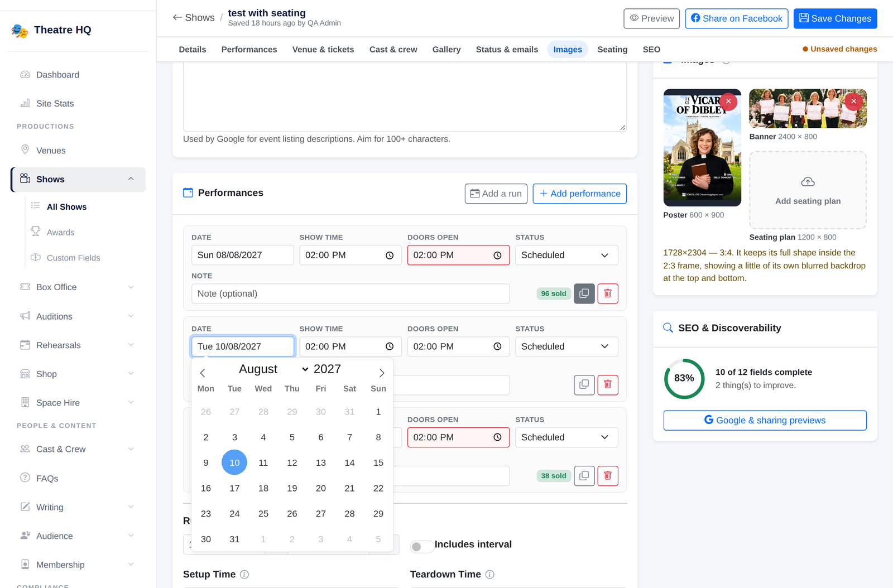Open the Seating tab
This screenshot has height=588, width=893.
[x=612, y=50]
